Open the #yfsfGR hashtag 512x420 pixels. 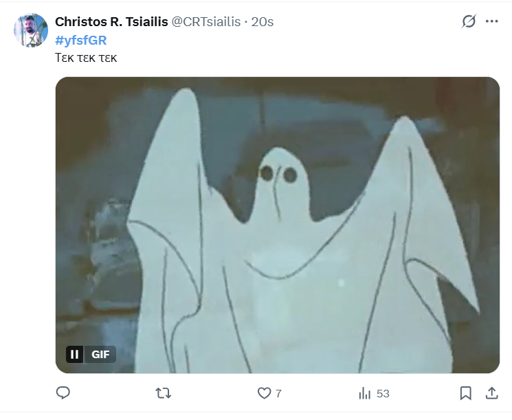[x=81, y=41]
